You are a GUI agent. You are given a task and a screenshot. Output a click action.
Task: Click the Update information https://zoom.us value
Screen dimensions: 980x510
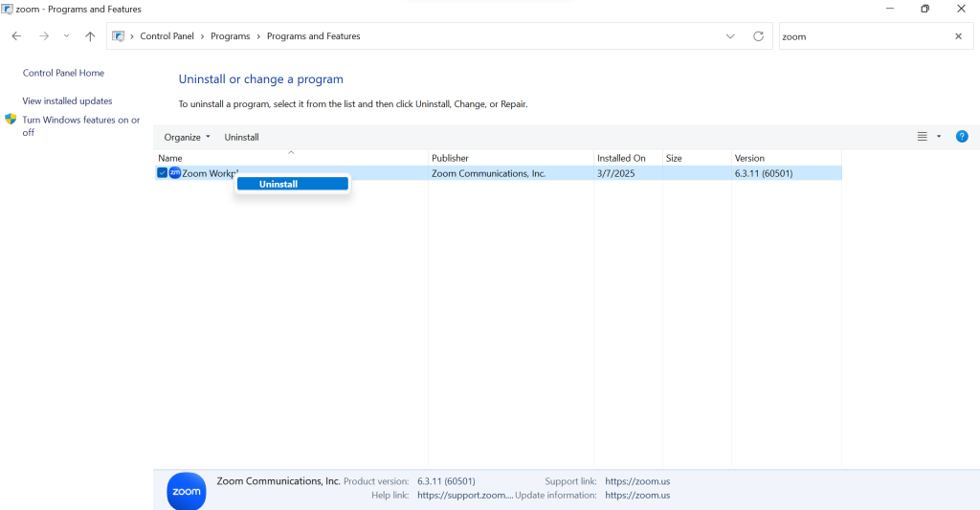point(637,495)
